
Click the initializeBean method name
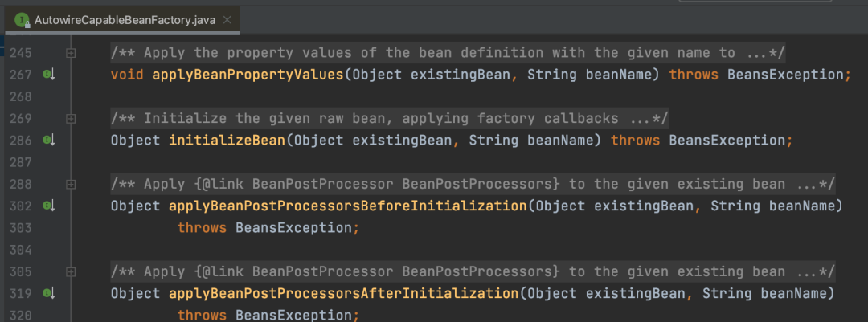tap(227, 141)
